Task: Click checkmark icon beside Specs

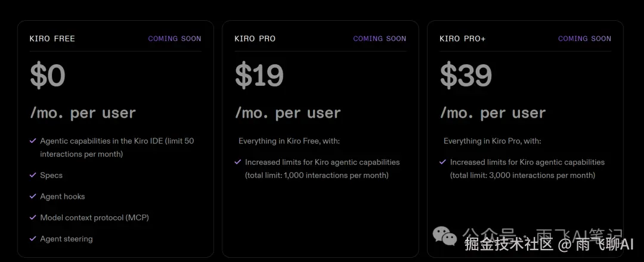Action: point(33,175)
